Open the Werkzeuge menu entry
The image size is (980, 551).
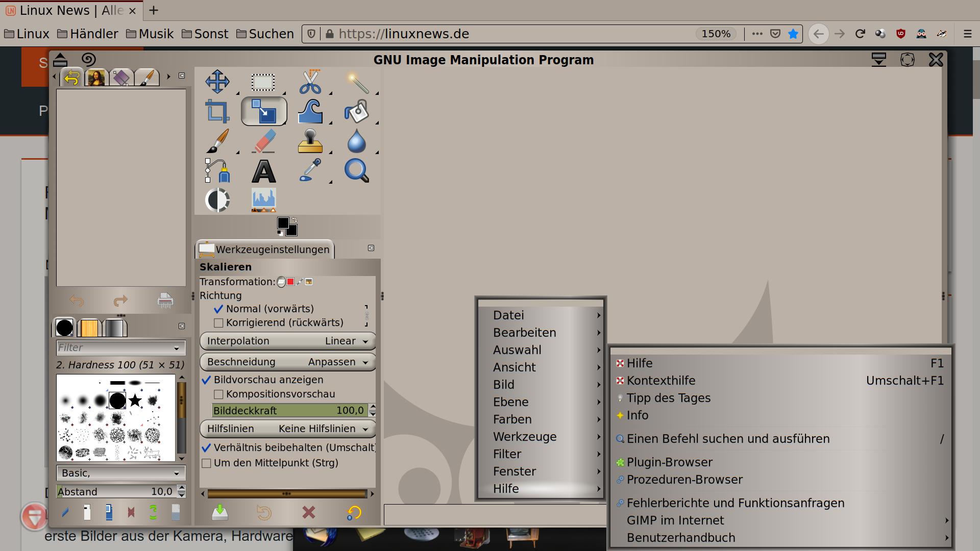541,437
